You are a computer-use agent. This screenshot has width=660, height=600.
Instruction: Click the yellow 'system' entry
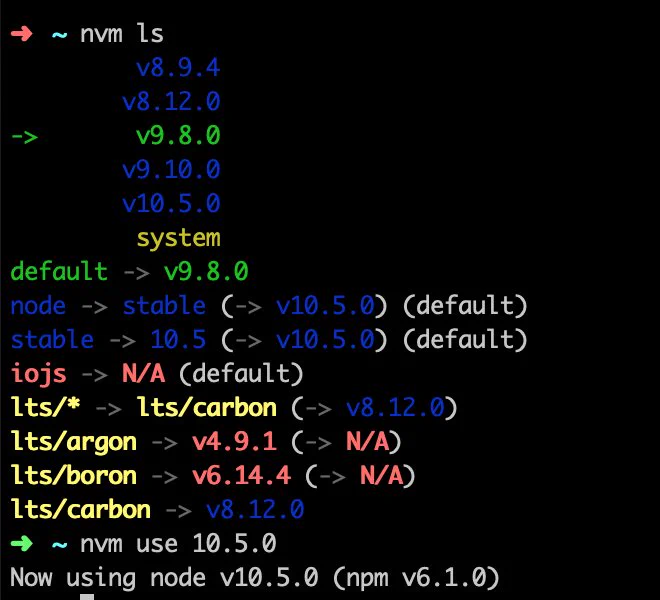point(178,239)
